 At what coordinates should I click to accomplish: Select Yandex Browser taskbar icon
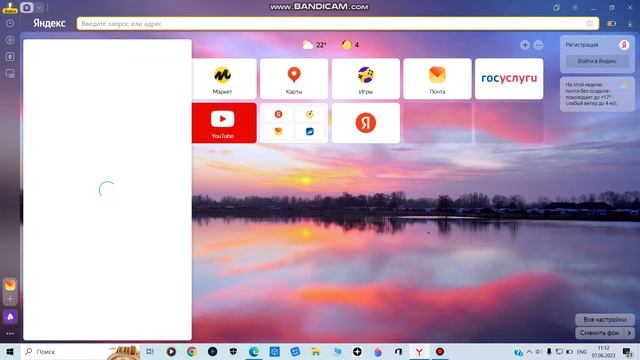click(x=419, y=351)
